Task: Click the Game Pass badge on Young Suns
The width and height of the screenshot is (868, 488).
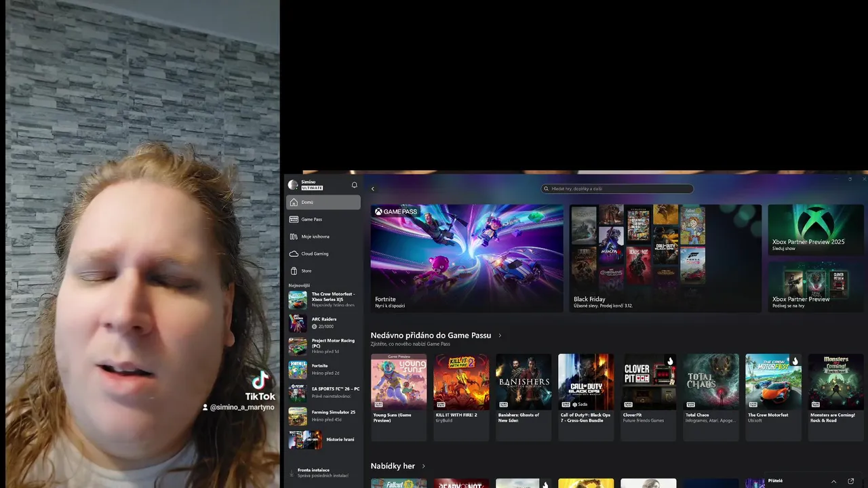Action: point(378,404)
